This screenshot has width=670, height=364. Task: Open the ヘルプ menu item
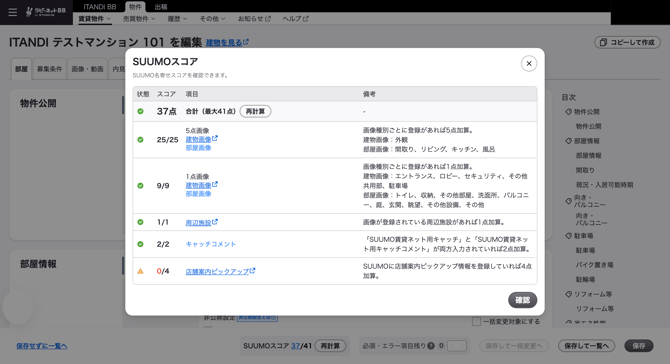click(x=295, y=19)
